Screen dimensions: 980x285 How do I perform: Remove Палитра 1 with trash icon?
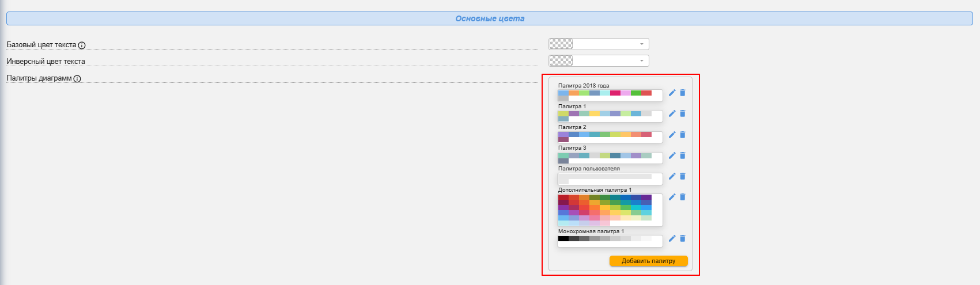tap(683, 113)
